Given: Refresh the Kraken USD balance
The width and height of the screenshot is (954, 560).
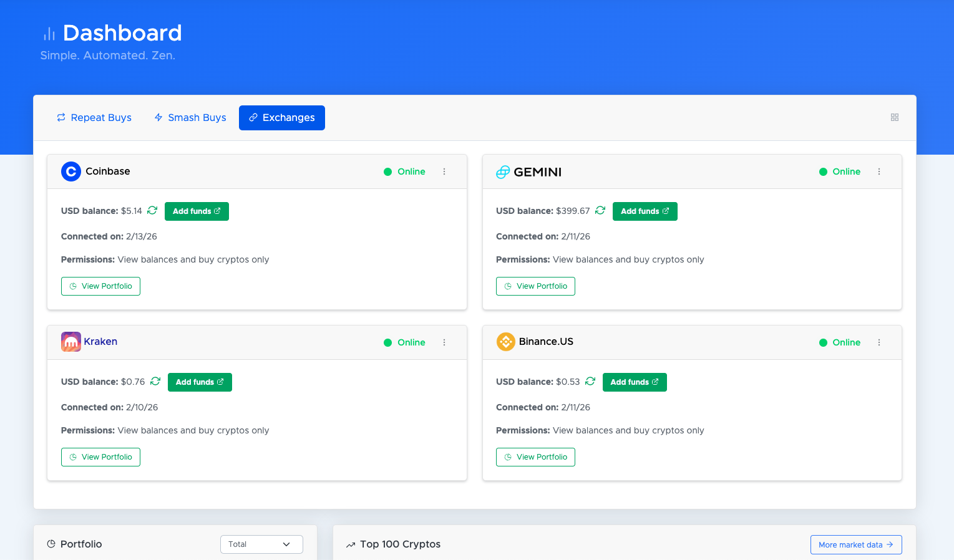Looking at the screenshot, I should coord(155,382).
